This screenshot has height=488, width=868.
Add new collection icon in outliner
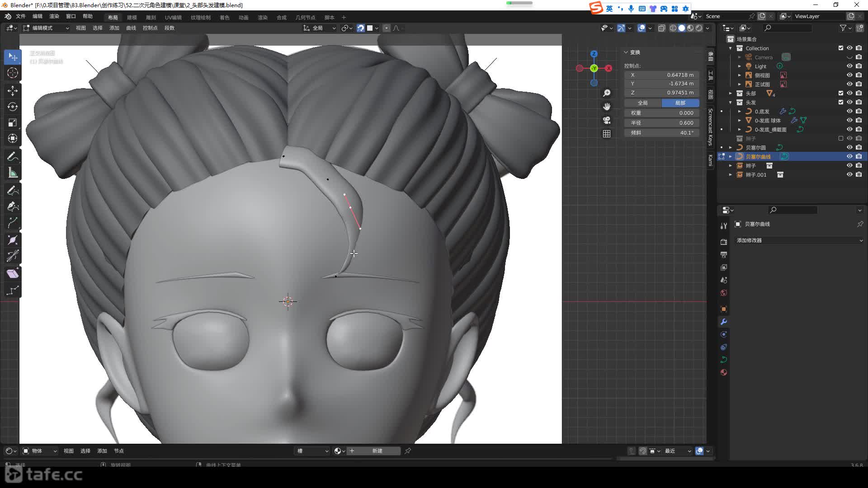pyautogui.click(x=859, y=28)
